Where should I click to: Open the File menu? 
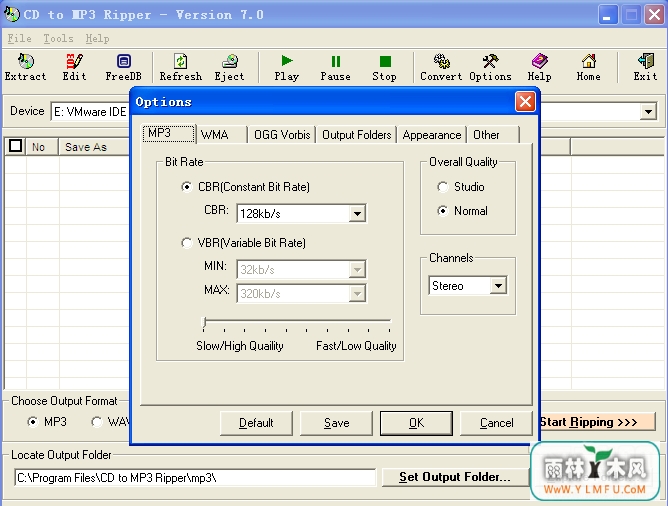[20, 39]
